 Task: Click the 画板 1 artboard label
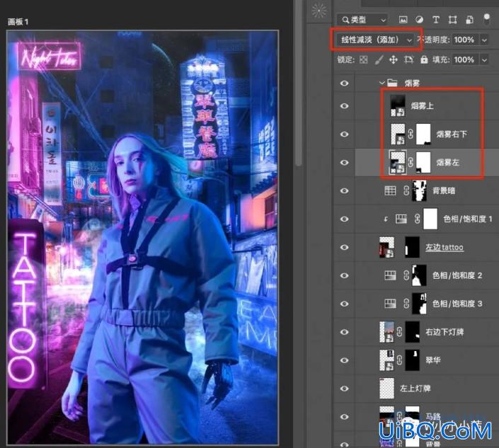coord(18,22)
